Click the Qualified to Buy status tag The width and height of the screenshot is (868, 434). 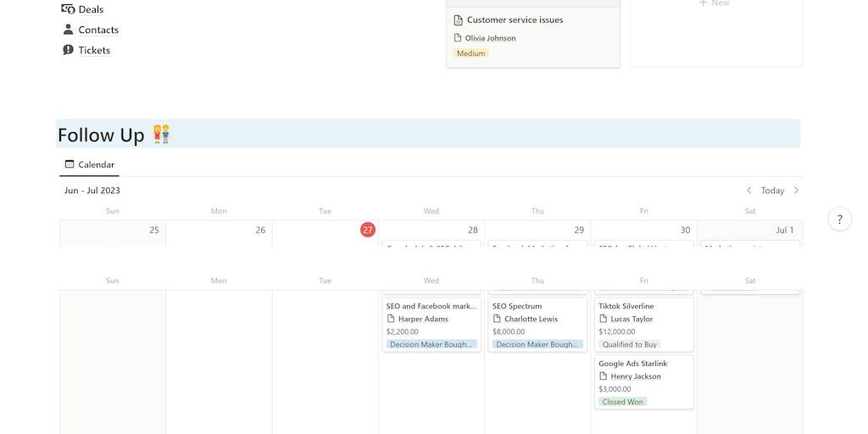[630, 344]
